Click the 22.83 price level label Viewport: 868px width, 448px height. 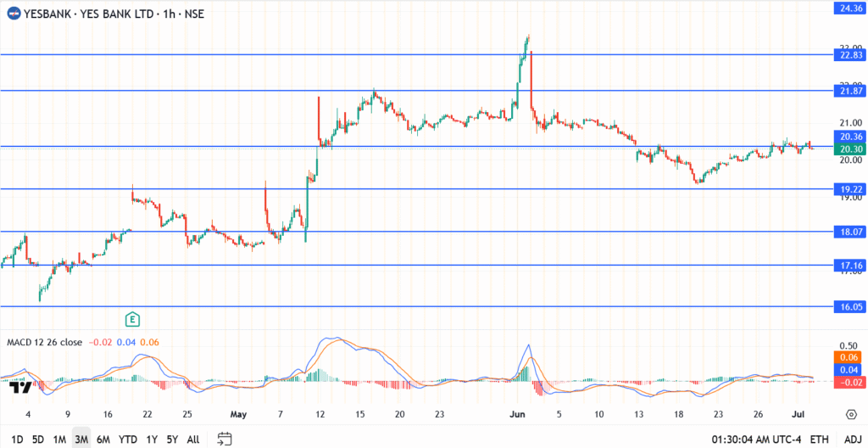pyautogui.click(x=849, y=54)
